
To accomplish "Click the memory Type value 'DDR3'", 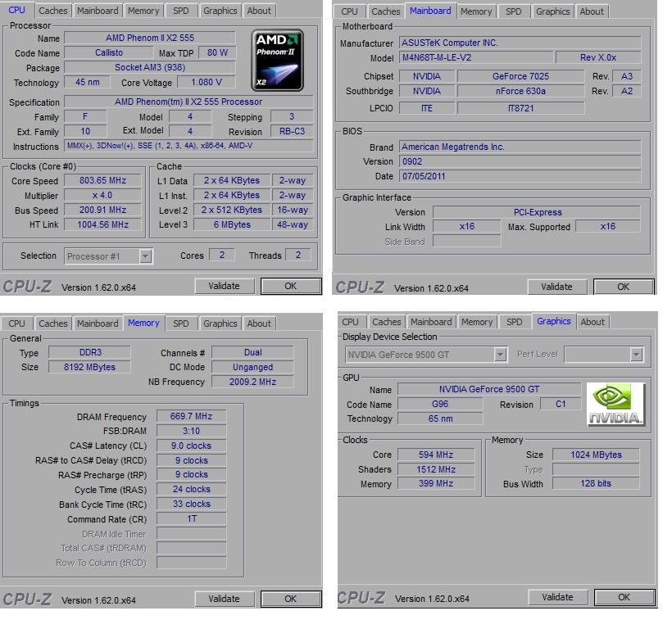I will [89, 352].
